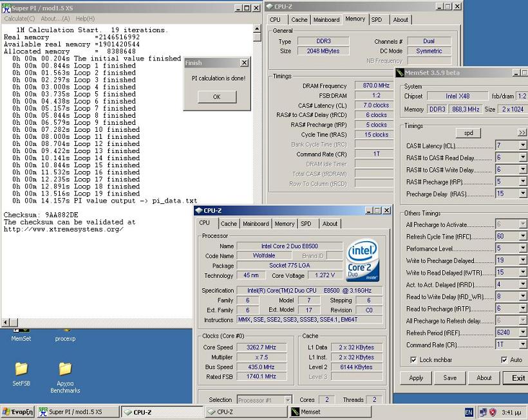Open the Αρχεία Benchmarks desktop folder

(65, 378)
